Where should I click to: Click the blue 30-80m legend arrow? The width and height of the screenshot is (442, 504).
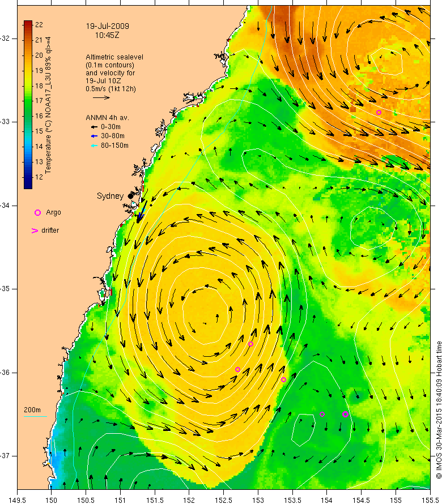(94, 136)
